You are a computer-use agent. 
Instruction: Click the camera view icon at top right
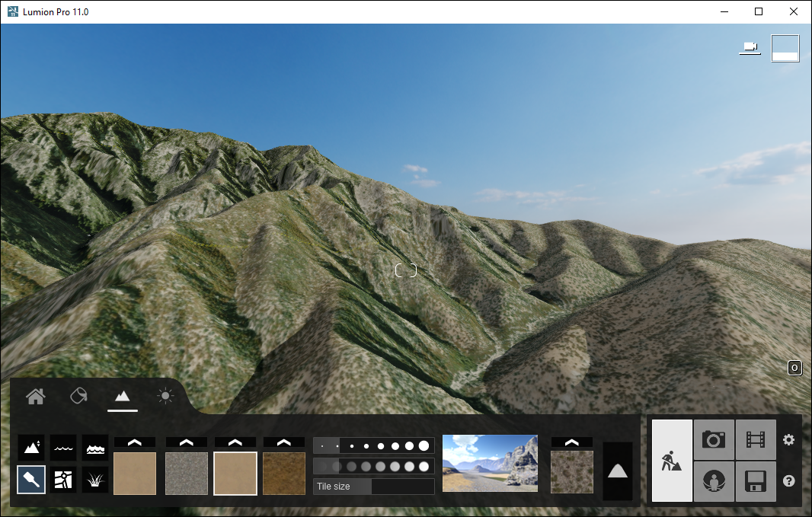tap(750, 48)
